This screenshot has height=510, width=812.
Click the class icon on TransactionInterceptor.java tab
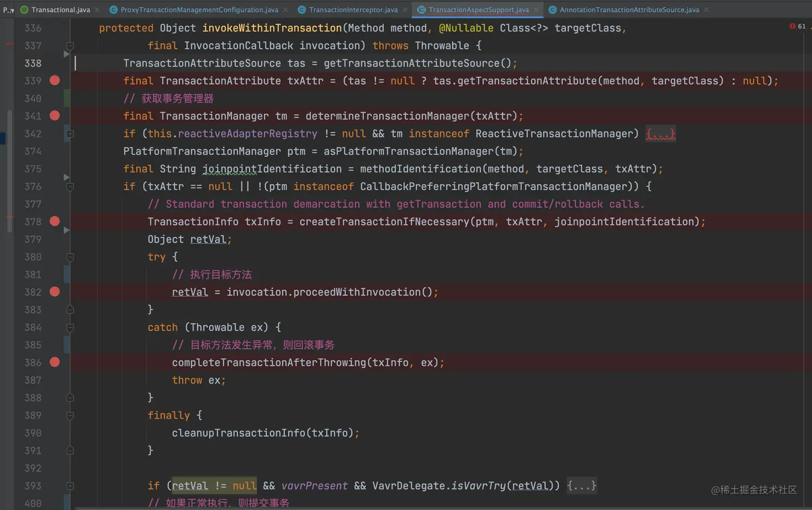tap(302, 10)
